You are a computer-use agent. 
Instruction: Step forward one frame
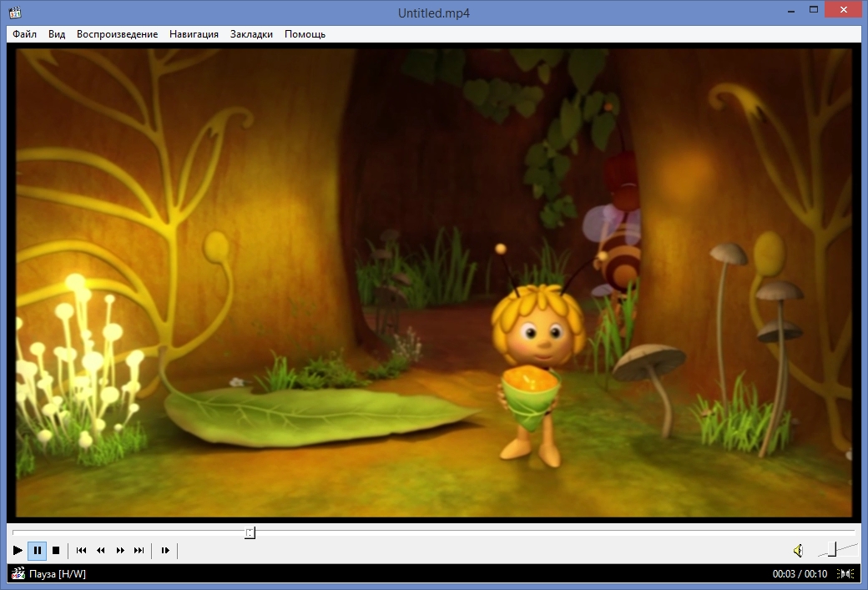165,550
